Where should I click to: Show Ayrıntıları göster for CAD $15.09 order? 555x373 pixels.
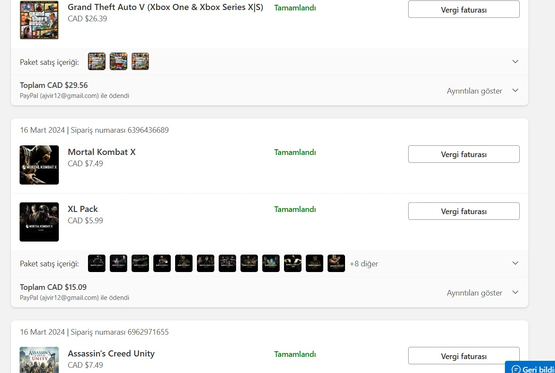(482, 293)
